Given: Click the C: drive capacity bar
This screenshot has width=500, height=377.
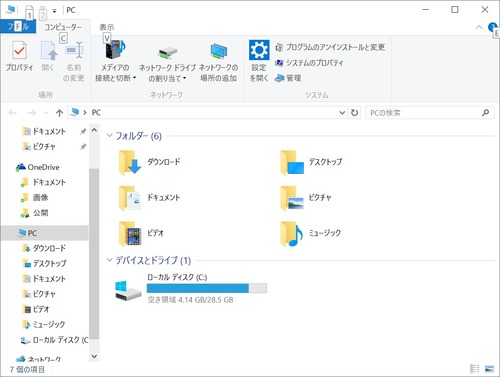Looking at the screenshot, I should (x=207, y=288).
